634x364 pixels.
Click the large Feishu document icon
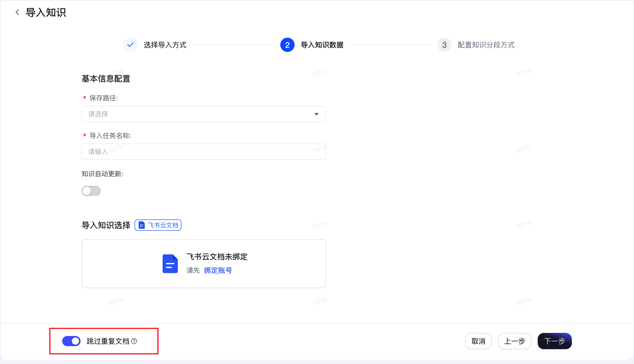pyautogui.click(x=170, y=264)
